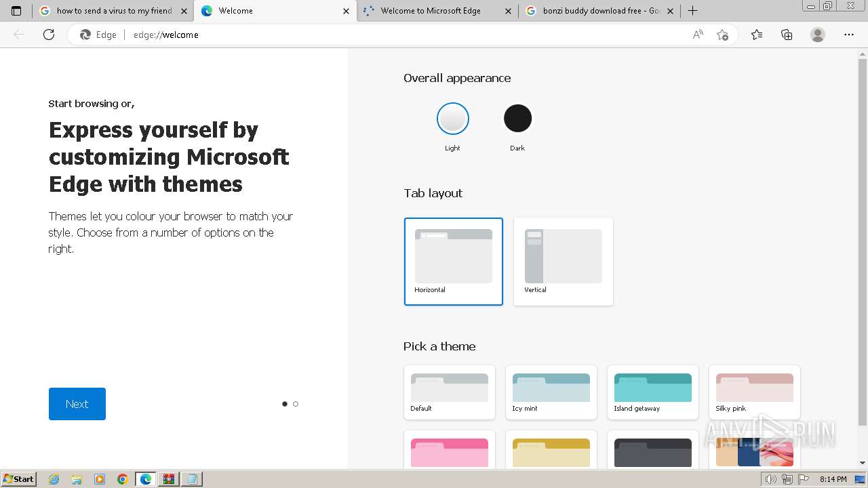Open Read aloud from address bar
This screenshot has width=868, height=488.
pos(698,35)
